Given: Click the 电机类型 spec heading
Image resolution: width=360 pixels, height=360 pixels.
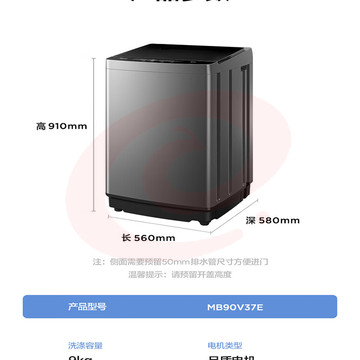Looking at the screenshot, I should 225,346.
